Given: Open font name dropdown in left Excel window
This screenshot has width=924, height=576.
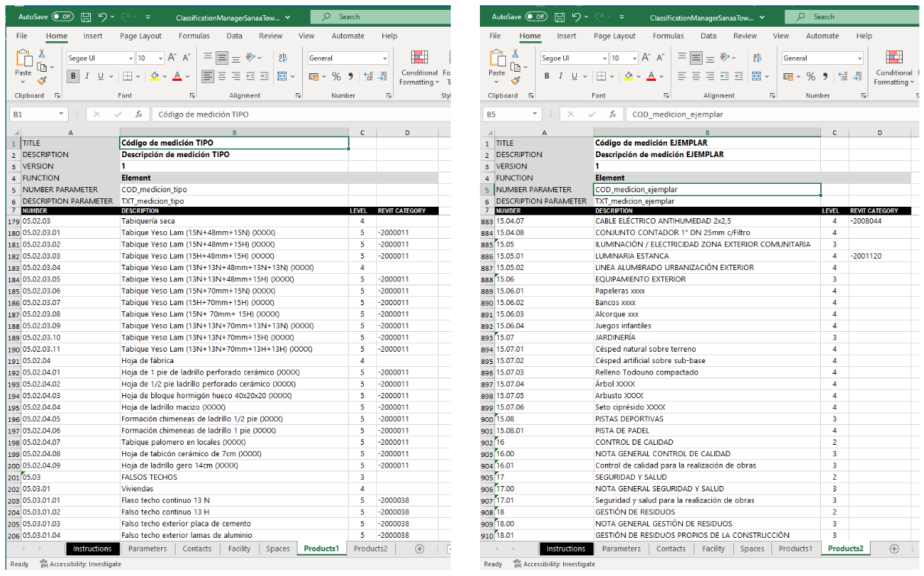Looking at the screenshot, I should (130, 58).
